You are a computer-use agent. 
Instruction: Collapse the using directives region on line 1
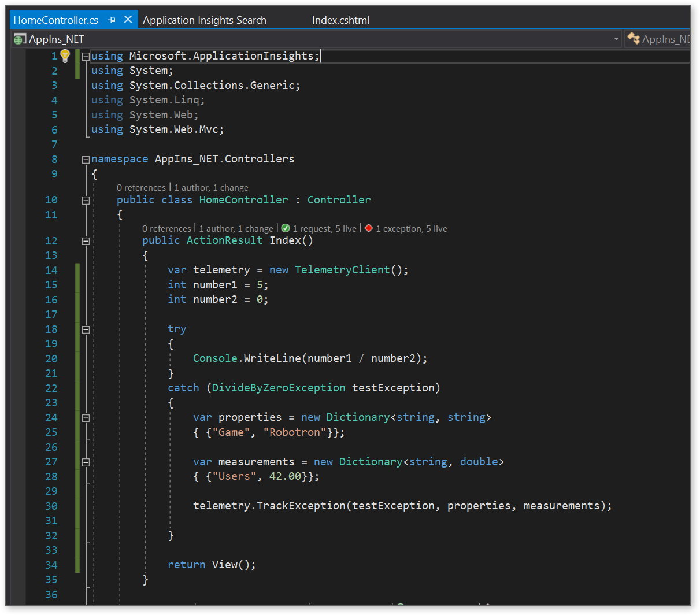tap(85, 56)
